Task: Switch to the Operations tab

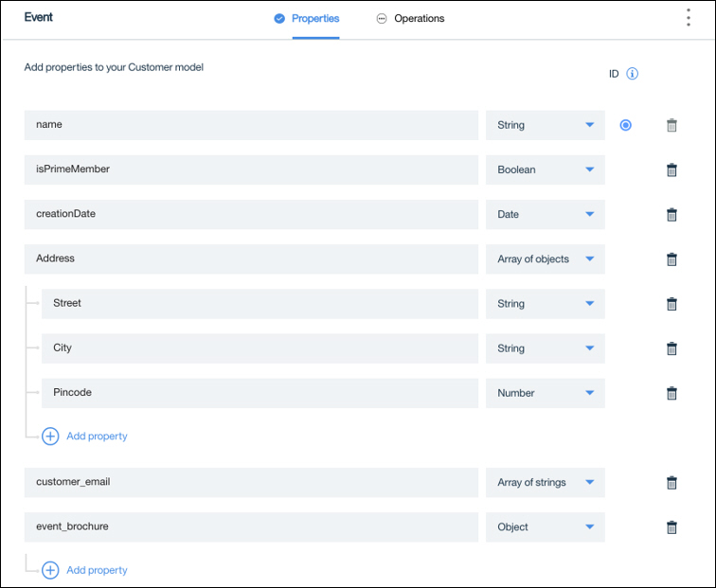Action: (x=410, y=18)
